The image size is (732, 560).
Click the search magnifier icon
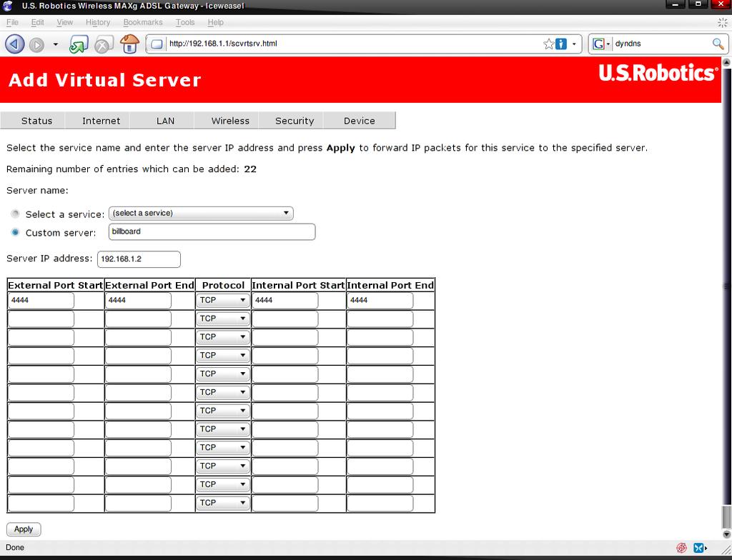718,44
